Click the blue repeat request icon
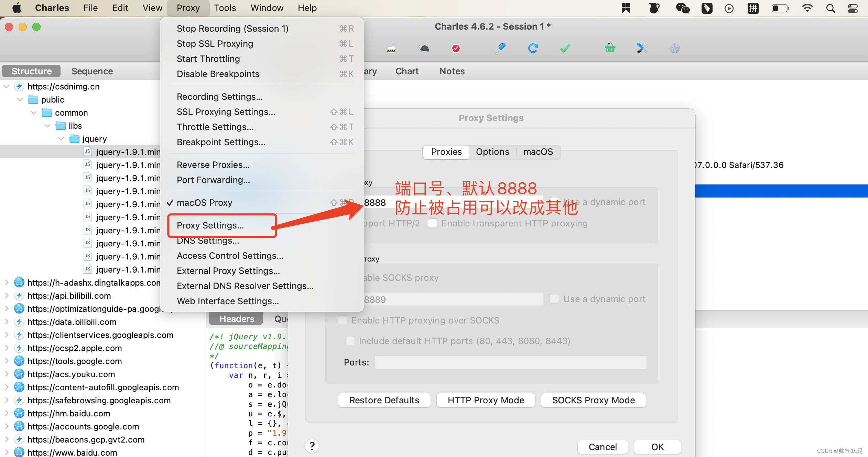The height and width of the screenshot is (457, 868). coord(533,48)
